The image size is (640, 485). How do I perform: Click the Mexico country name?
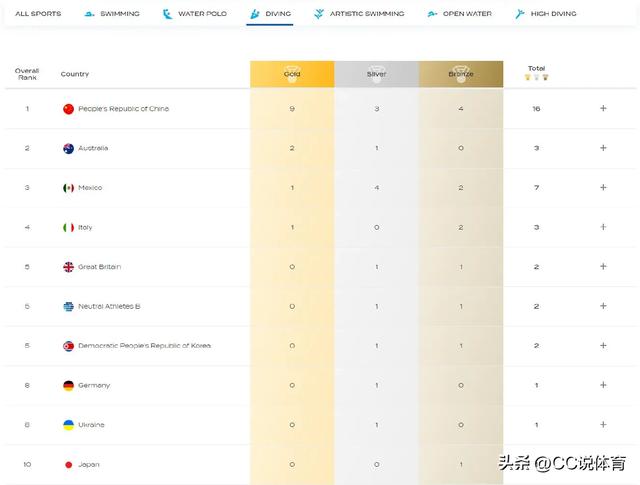pyautogui.click(x=90, y=188)
